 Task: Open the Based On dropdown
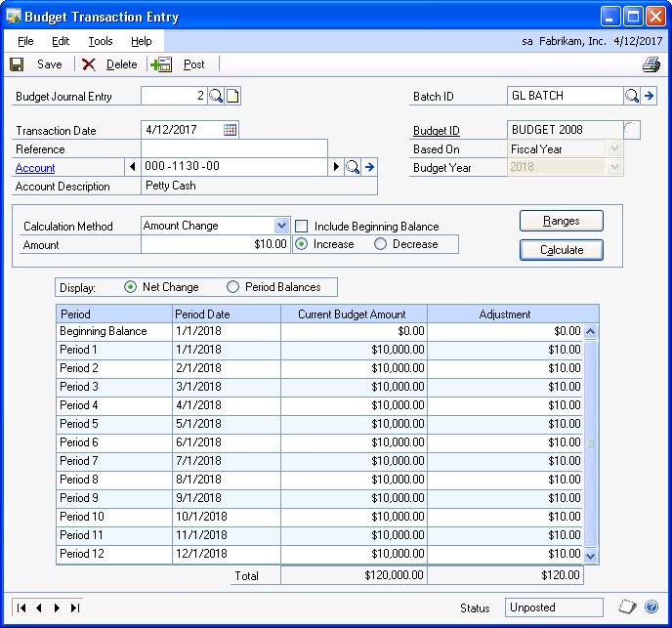tap(614, 148)
